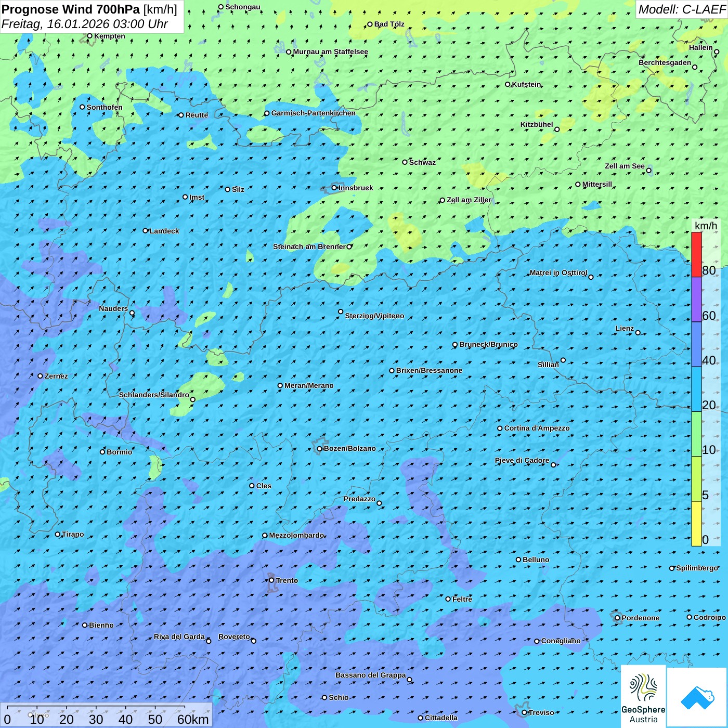Click the '60km' scale bar label
728x728 pixels.
193,719
